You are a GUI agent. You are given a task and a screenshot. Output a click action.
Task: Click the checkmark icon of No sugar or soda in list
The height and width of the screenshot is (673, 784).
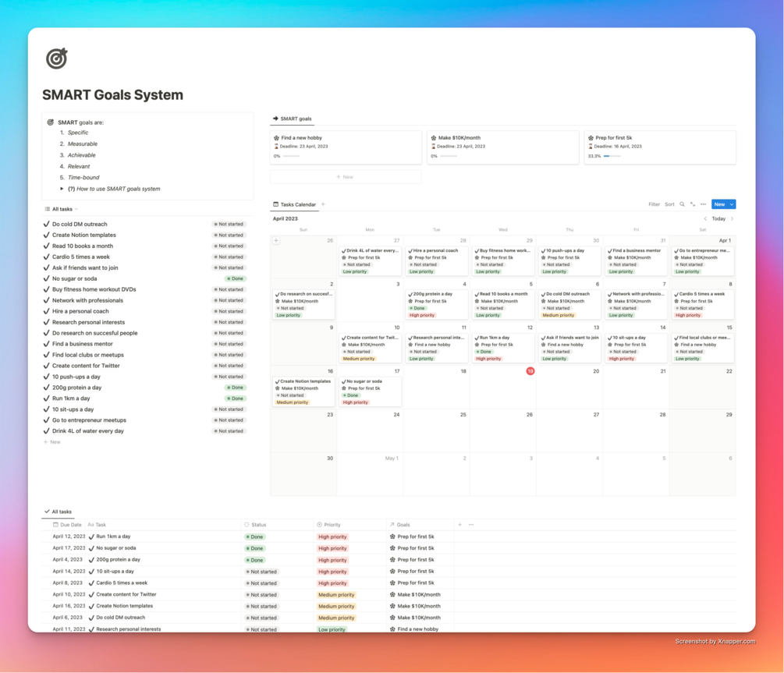coord(47,278)
